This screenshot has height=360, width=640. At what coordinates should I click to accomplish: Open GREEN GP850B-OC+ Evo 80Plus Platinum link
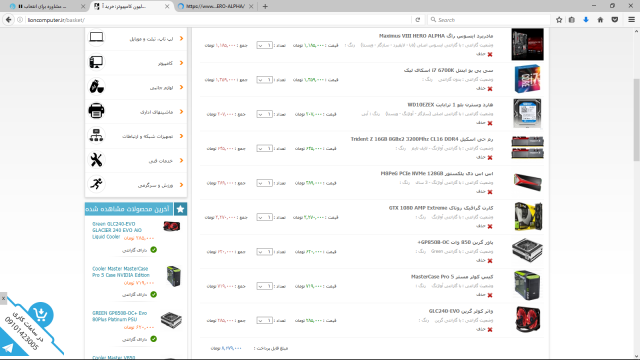click(119, 316)
